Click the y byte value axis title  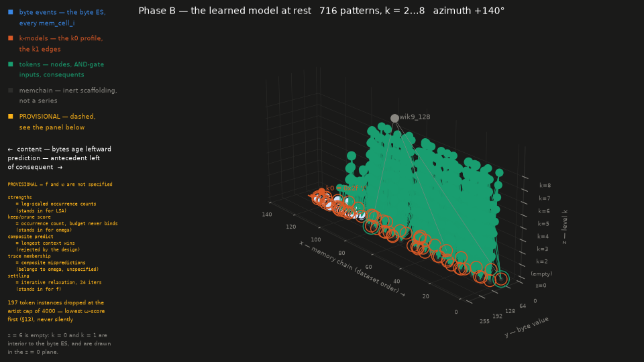[x=527, y=327]
